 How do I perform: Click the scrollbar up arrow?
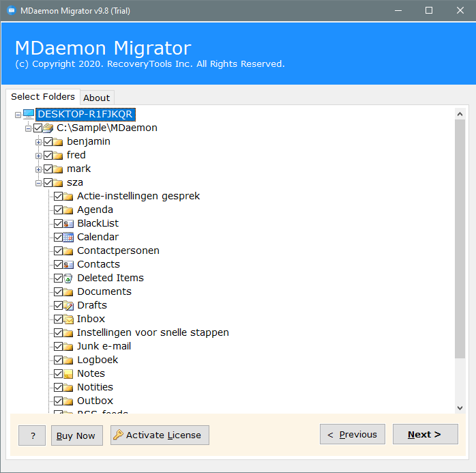[x=460, y=114]
